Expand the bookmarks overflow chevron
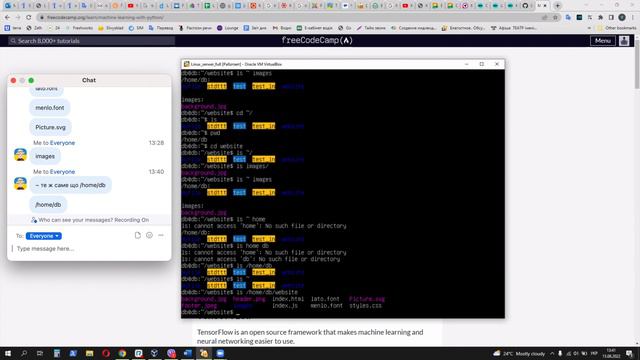640x360 pixels. click(589, 28)
